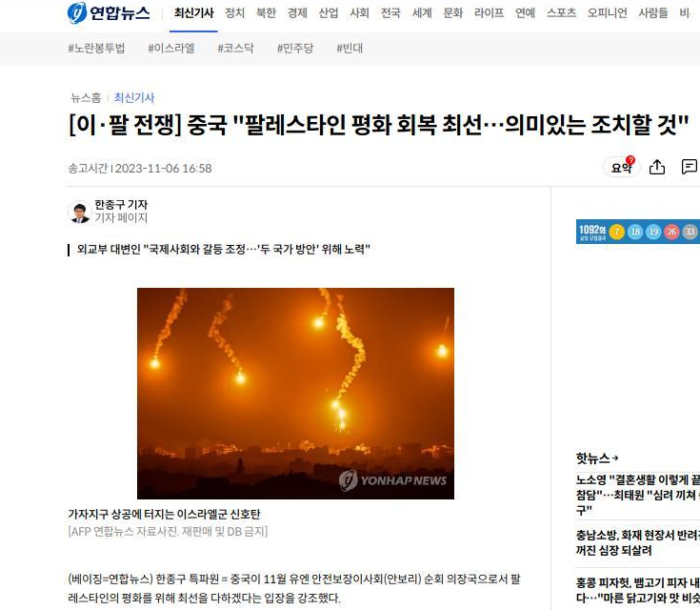700x610 pixels.
Task: Click the 최신기사 breadcrumb link
Action: point(134,97)
